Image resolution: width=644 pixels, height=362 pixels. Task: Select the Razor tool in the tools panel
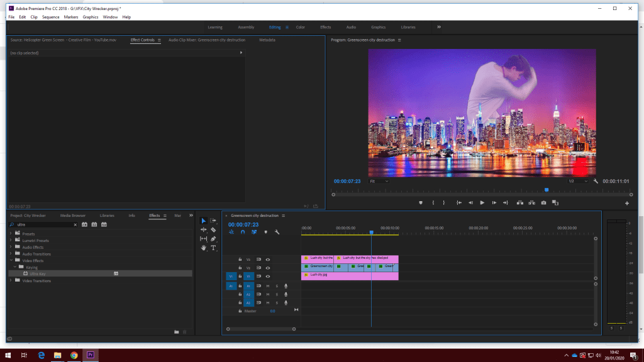(x=214, y=230)
